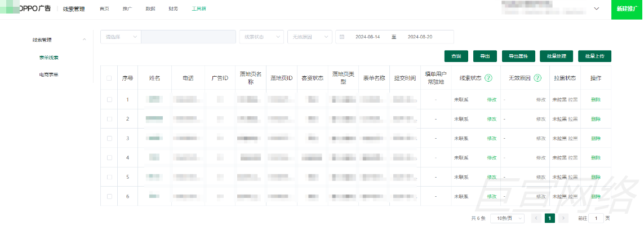This screenshot has width=644, height=225.
Task: Click the search keyword input field
Action: [189, 37]
